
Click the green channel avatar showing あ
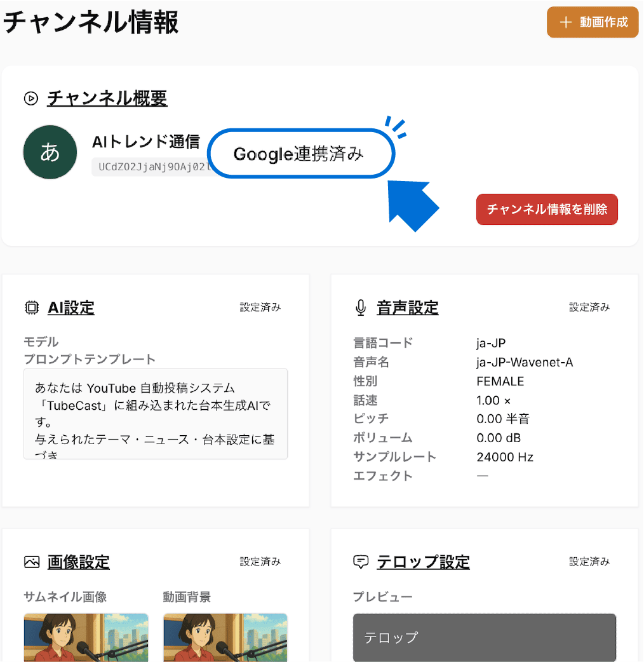point(50,152)
